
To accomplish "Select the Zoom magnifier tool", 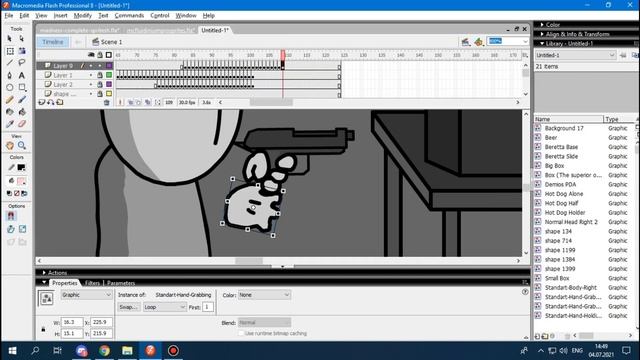I will (x=22, y=145).
